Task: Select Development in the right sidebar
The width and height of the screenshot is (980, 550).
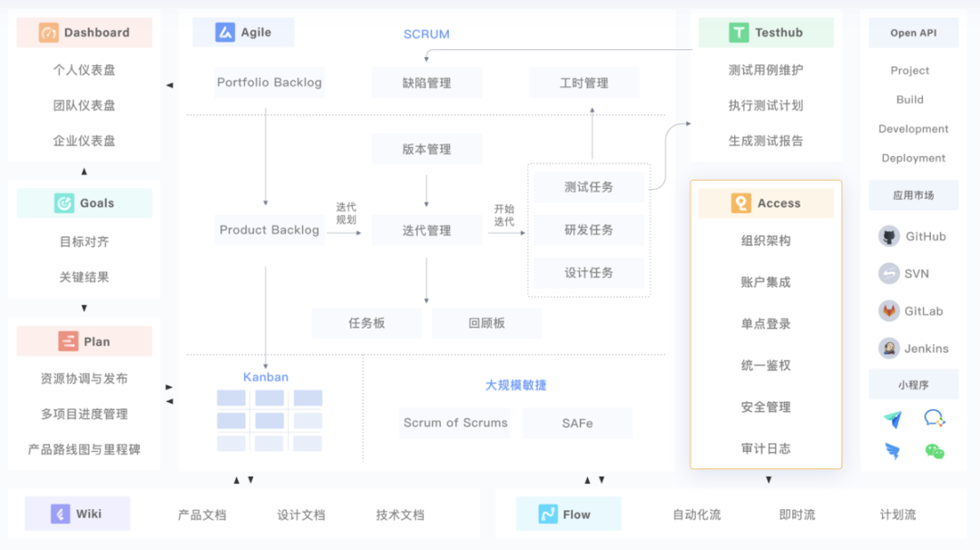Action: point(914,129)
